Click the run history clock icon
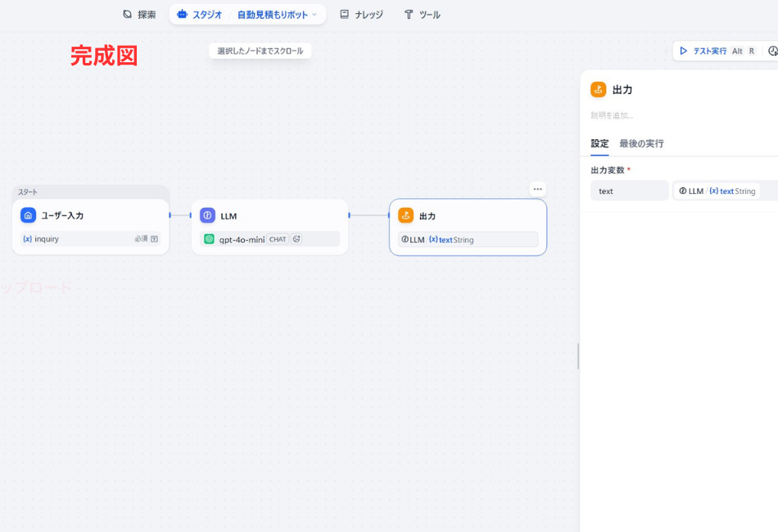 [772, 51]
